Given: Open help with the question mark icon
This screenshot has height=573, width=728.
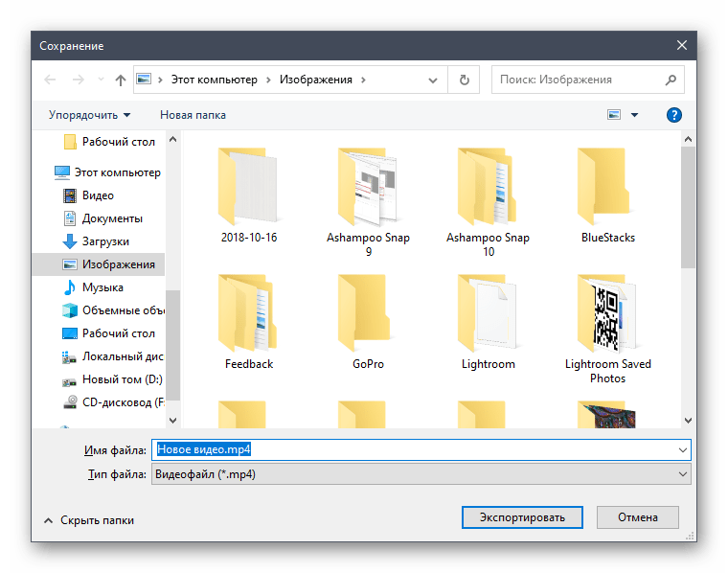Looking at the screenshot, I should click(x=673, y=115).
